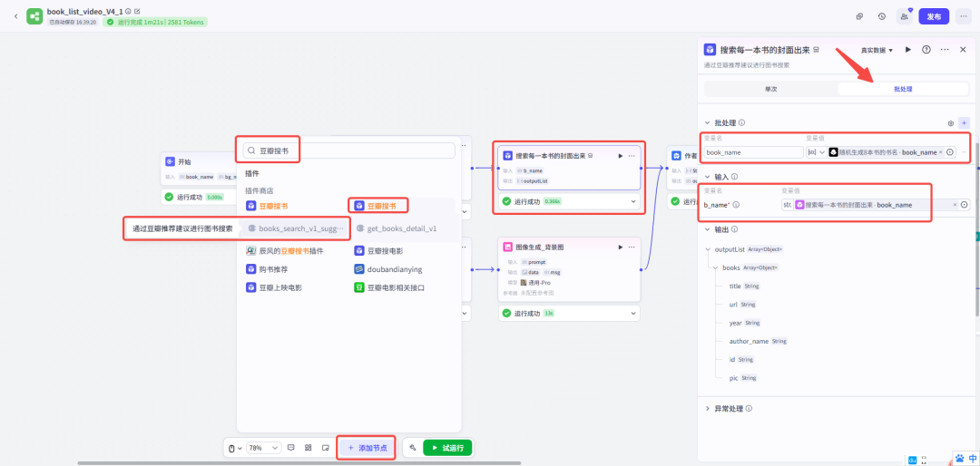Click the 添加节点 button
This screenshot has height=466, width=980.
[367, 448]
